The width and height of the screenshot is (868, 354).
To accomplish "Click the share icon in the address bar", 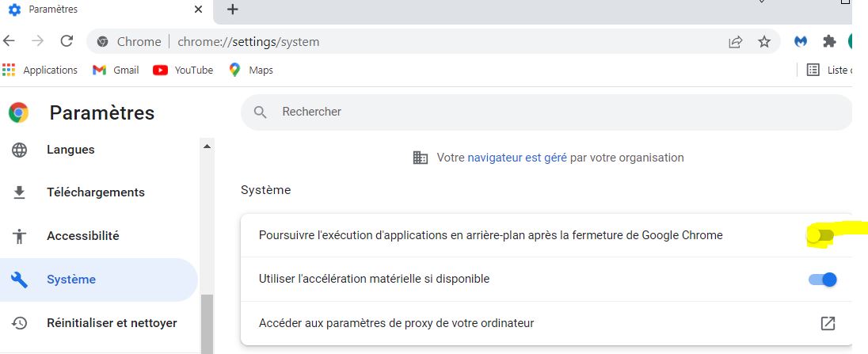I will (735, 41).
